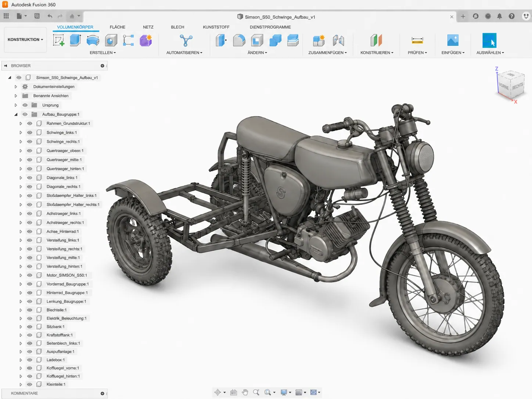Click the purple Create Form tool
Image resolution: width=532 pixels, height=399 pixels.
click(146, 40)
